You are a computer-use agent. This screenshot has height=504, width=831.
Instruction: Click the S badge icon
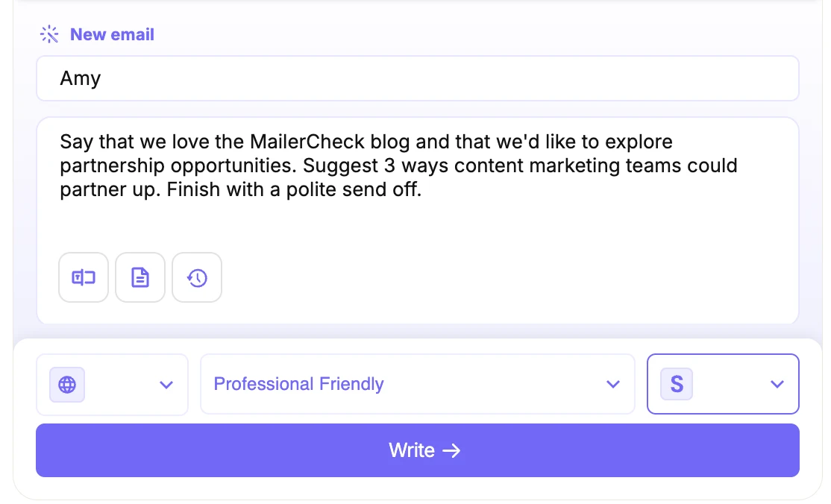click(x=677, y=385)
